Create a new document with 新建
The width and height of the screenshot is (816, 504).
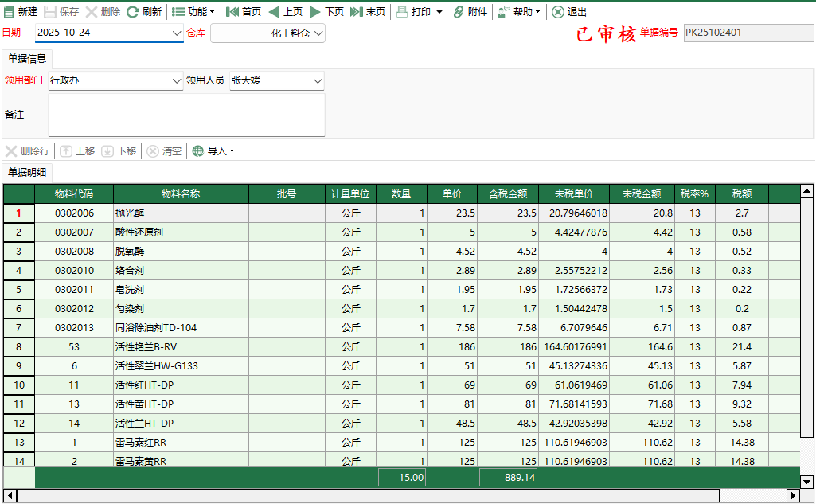[19, 12]
